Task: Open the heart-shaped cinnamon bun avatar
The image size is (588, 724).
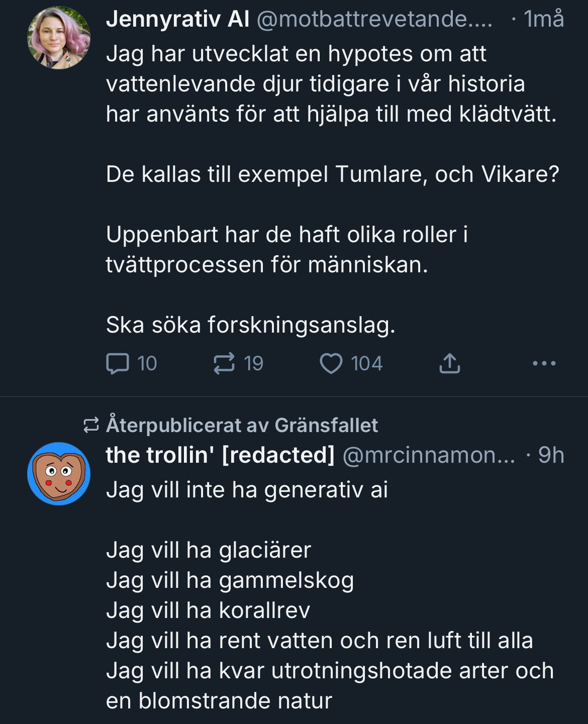Action: click(59, 474)
